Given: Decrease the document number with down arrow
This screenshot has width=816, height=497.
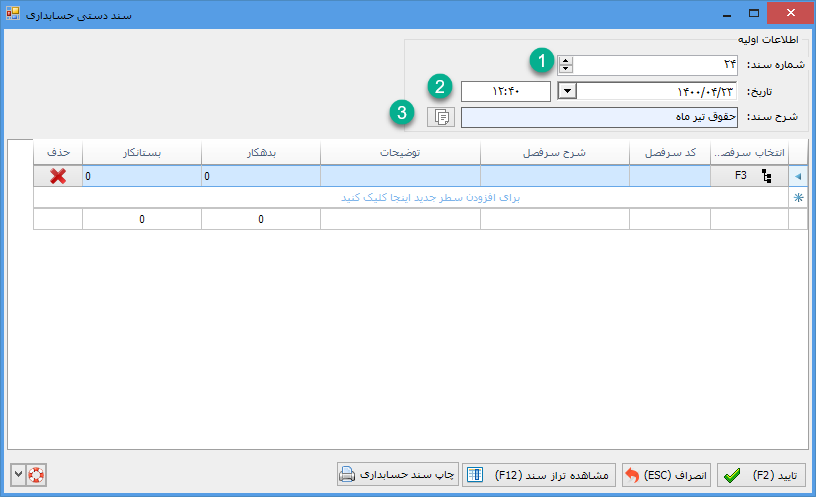Looking at the screenshot, I should click(566, 69).
